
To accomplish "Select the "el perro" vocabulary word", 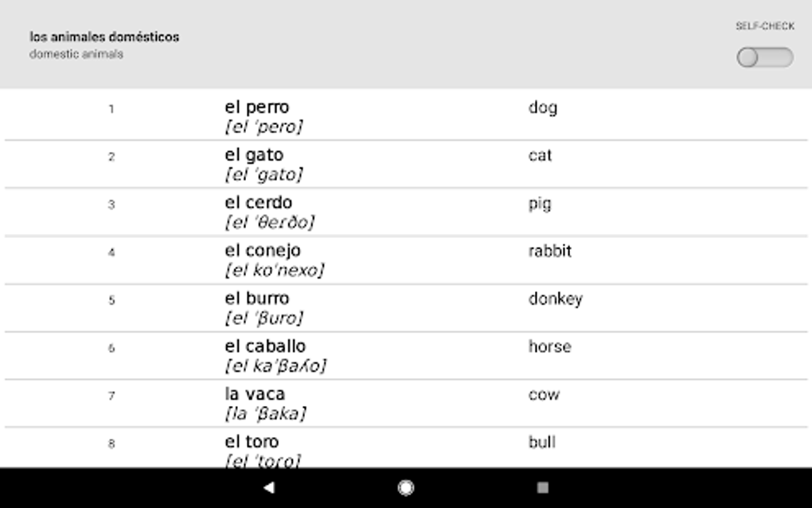I will 256,107.
